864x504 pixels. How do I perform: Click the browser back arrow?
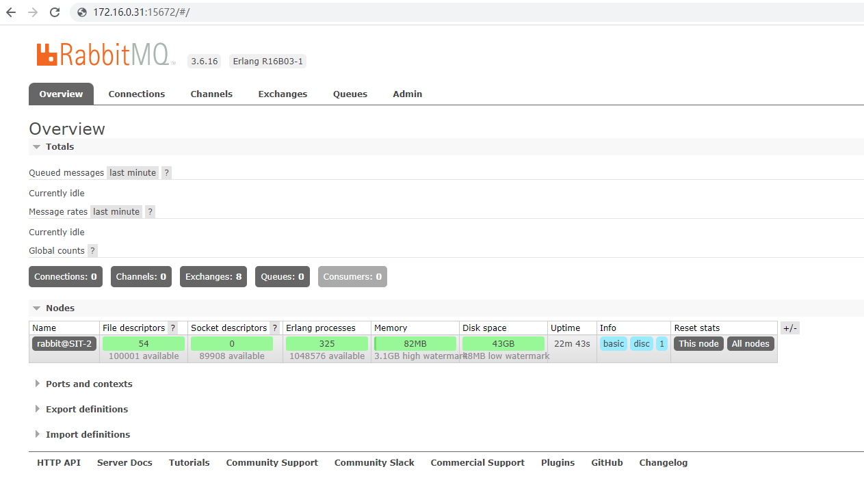tap(10, 12)
